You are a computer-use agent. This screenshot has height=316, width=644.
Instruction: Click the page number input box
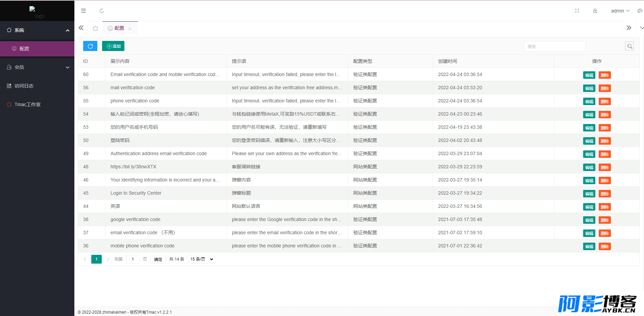pos(133,259)
